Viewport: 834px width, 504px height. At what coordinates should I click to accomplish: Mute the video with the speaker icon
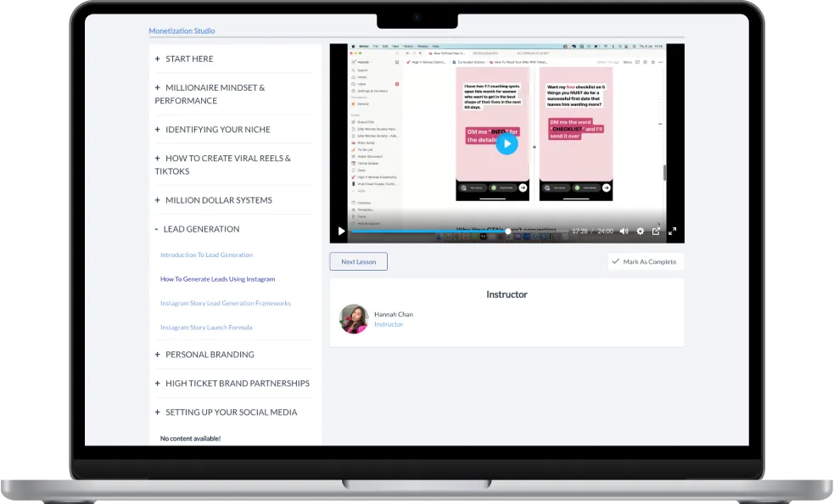click(624, 231)
